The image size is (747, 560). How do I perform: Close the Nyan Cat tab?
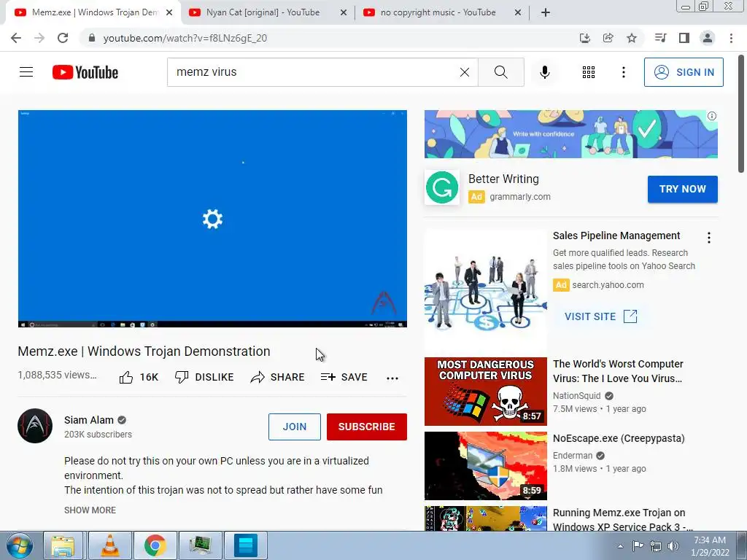[x=343, y=13]
